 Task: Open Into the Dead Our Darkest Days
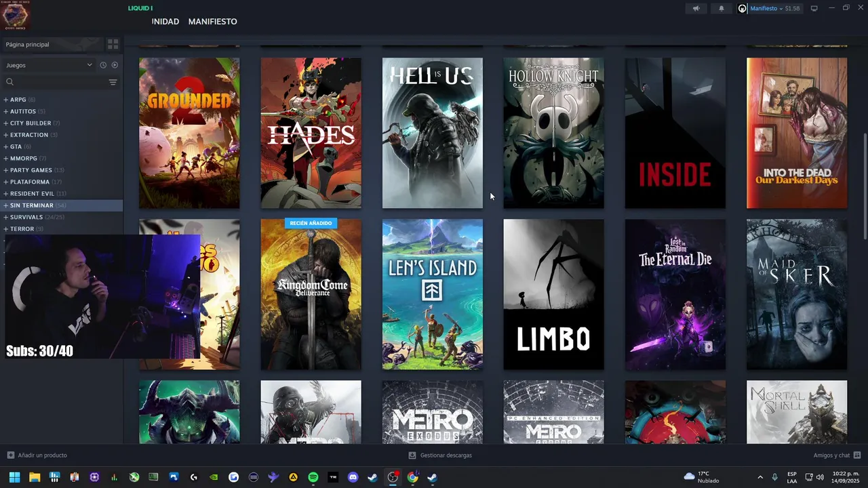(x=797, y=133)
